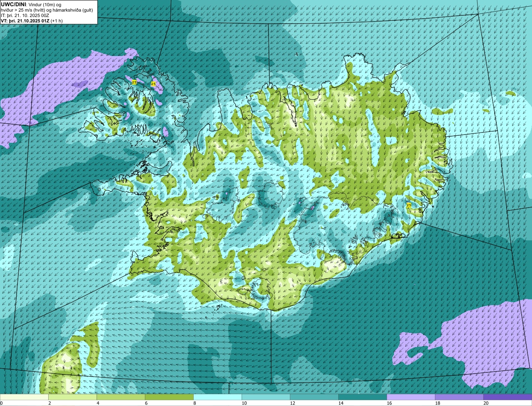Select the 2–4 m/s light green legend swatch
The width and height of the screenshot is (532, 406).
point(72,397)
